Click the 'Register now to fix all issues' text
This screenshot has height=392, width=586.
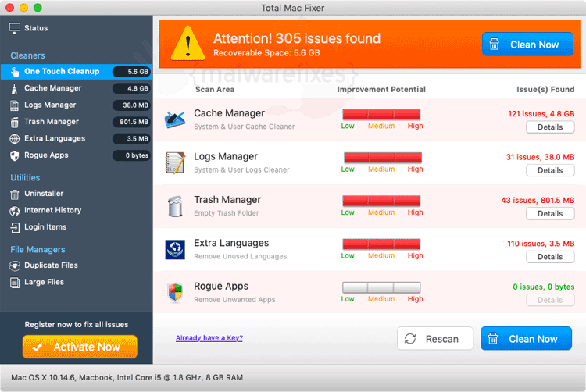tap(77, 324)
